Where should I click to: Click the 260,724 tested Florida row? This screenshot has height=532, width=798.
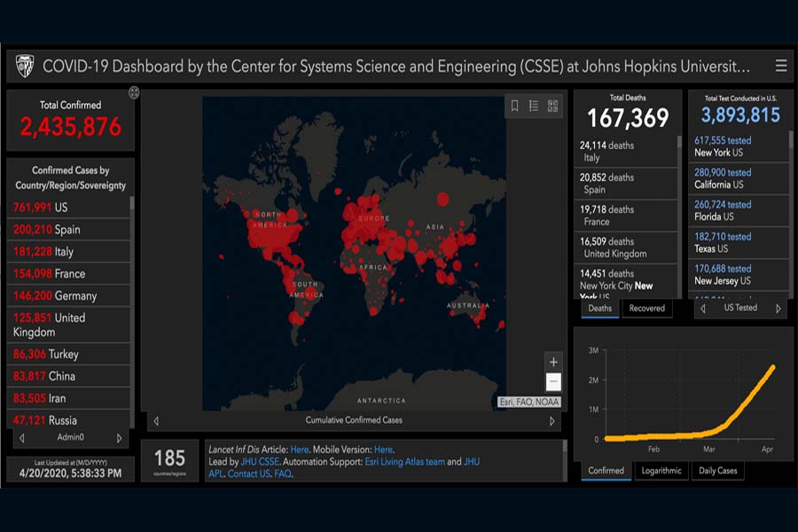[739, 211]
